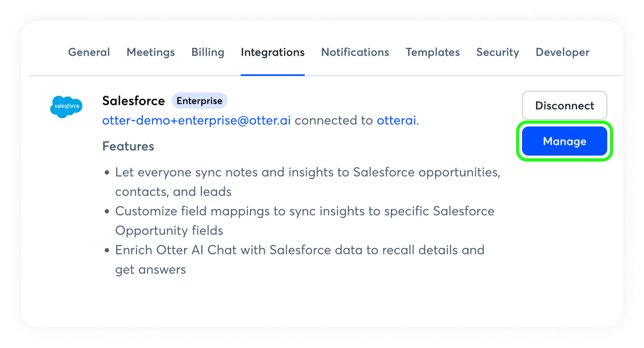Image resolution: width=644 pixels, height=348 pixels.
Task: Click the Salesforce integration title
Action: [133, 101]
